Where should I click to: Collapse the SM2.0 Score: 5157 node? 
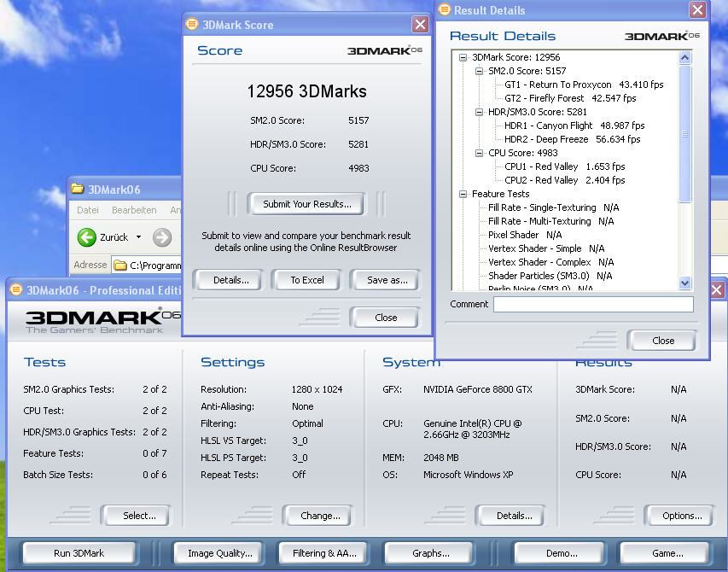[x=479, y=71]
